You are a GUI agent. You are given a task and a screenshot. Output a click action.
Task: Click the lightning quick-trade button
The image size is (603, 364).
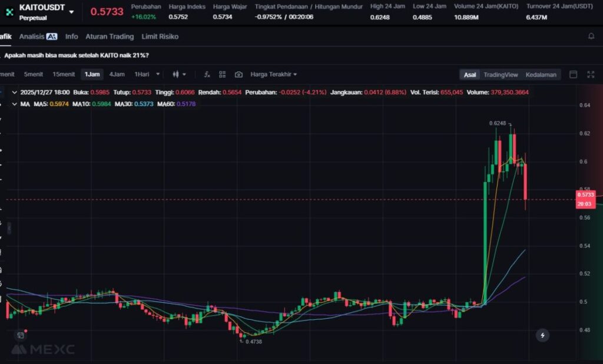click(x=543, y=335)
